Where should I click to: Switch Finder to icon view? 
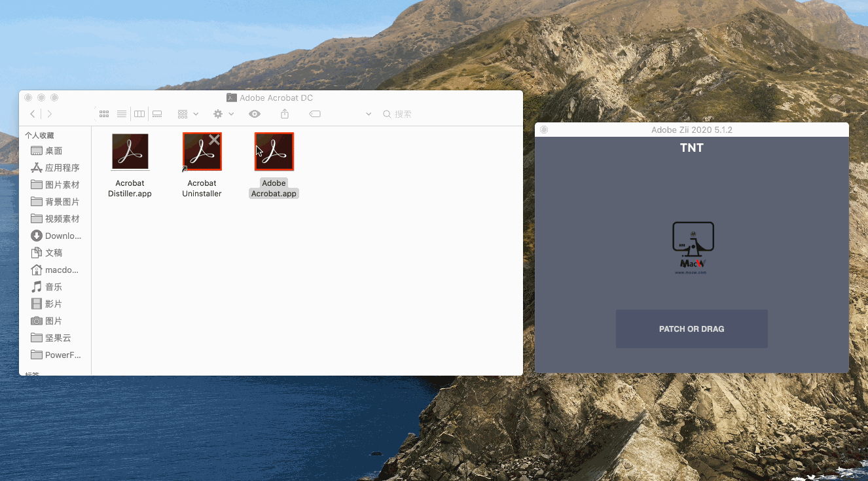point(103,113)
